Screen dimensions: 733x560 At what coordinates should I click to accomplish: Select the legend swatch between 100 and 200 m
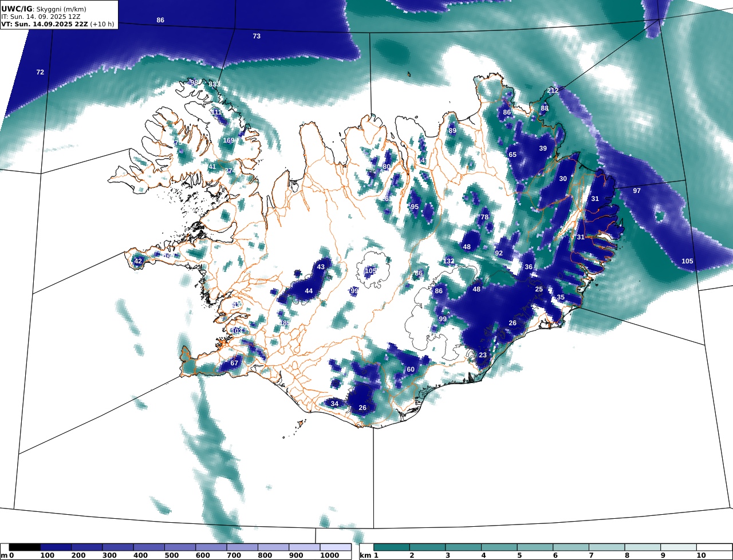pyautogui.click(x=86, y=547)
